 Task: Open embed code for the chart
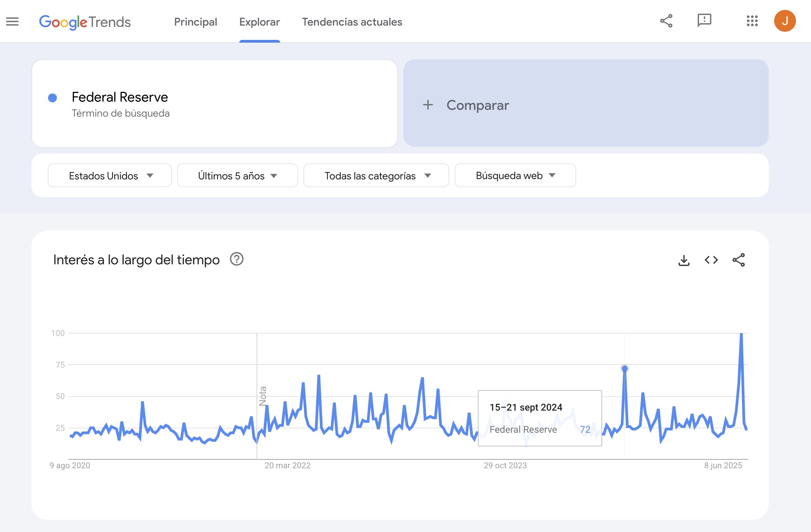coord(711,260)
